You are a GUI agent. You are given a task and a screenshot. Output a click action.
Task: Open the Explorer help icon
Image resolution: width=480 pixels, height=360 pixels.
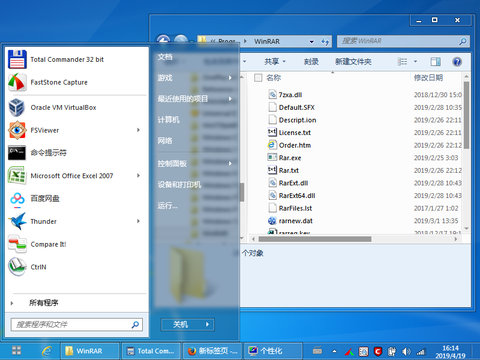(x=457, y=62)
